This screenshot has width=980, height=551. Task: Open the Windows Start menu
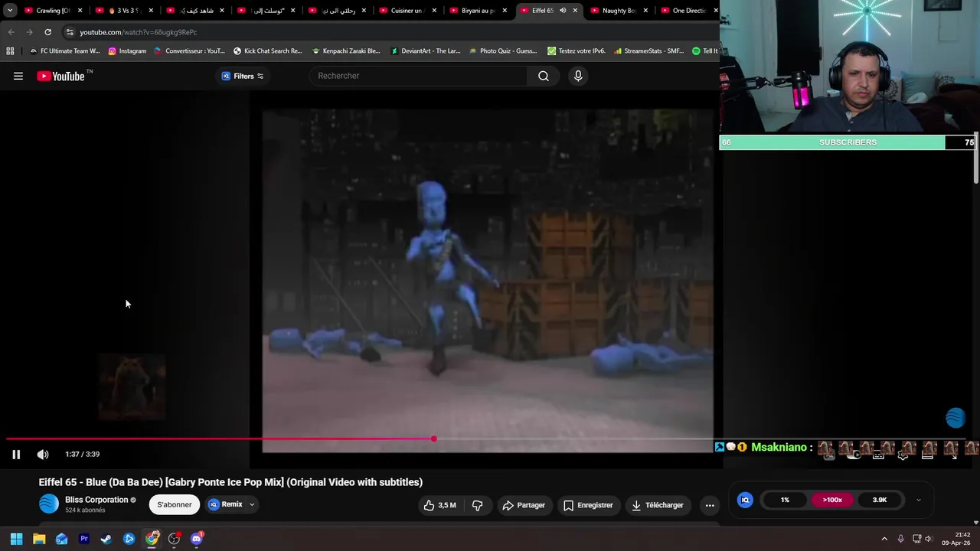pos(16,539)
